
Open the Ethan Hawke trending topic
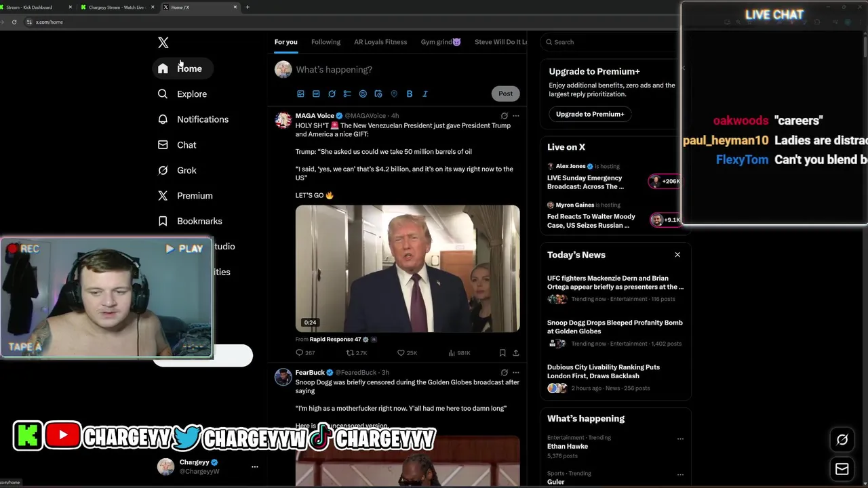(x=568, y=446)
